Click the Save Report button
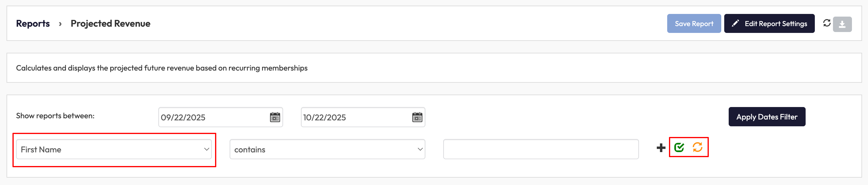 pyautogui.click(x=694, y=23)
